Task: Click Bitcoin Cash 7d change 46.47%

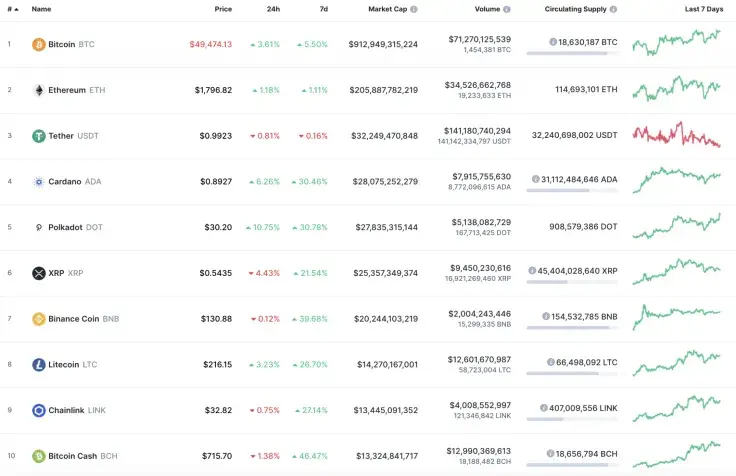Action: tap(310, 456)
